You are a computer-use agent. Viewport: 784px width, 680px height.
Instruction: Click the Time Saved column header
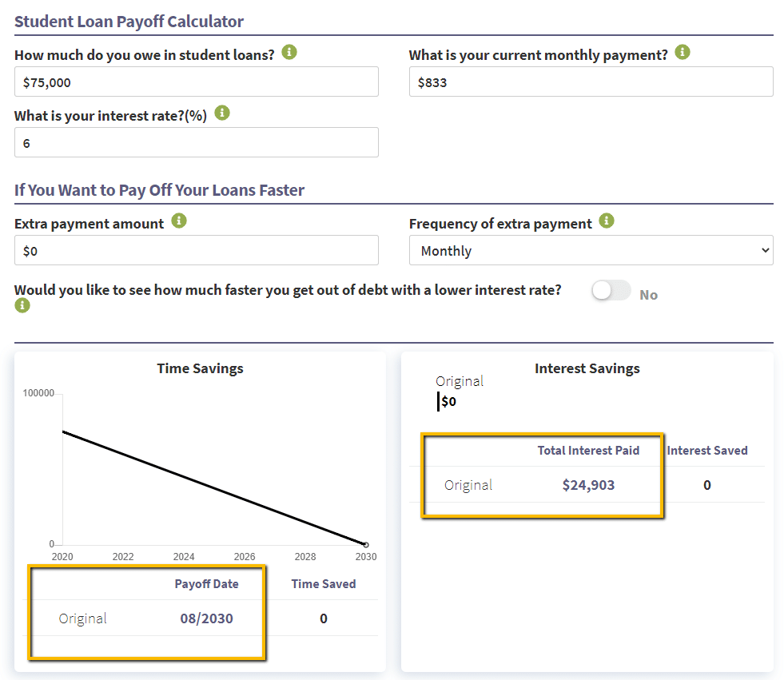coord(323,584)
